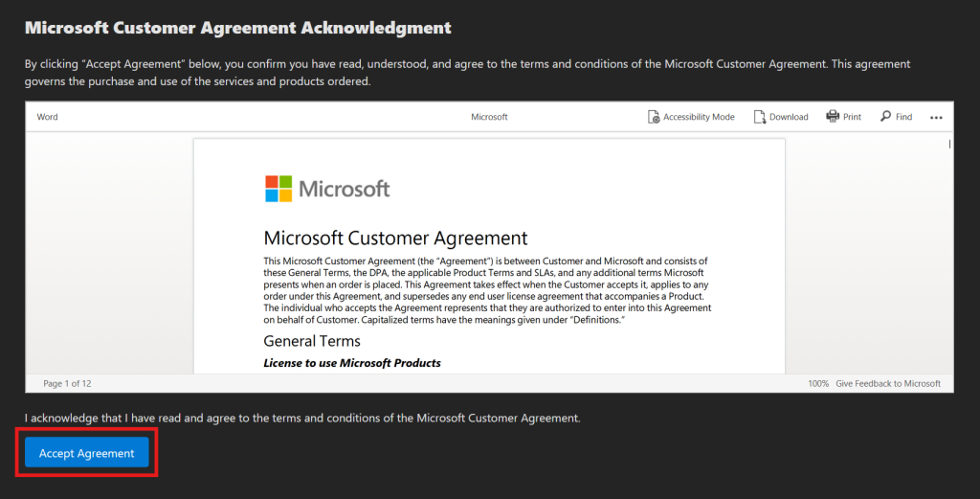
Task: Click the Microsoft four-color logo in document
Action: (278, 189)
